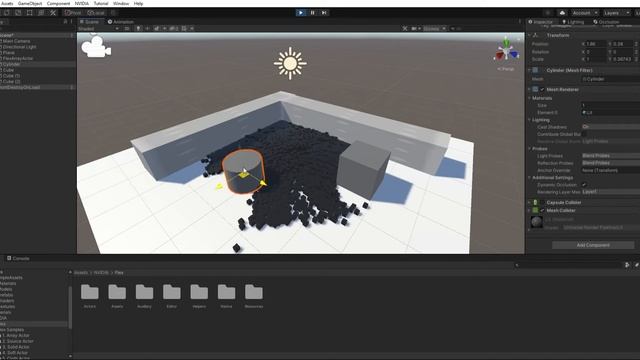
Task: Toggle Dynamic Occlusion checkbox
Action: [584, 185]
